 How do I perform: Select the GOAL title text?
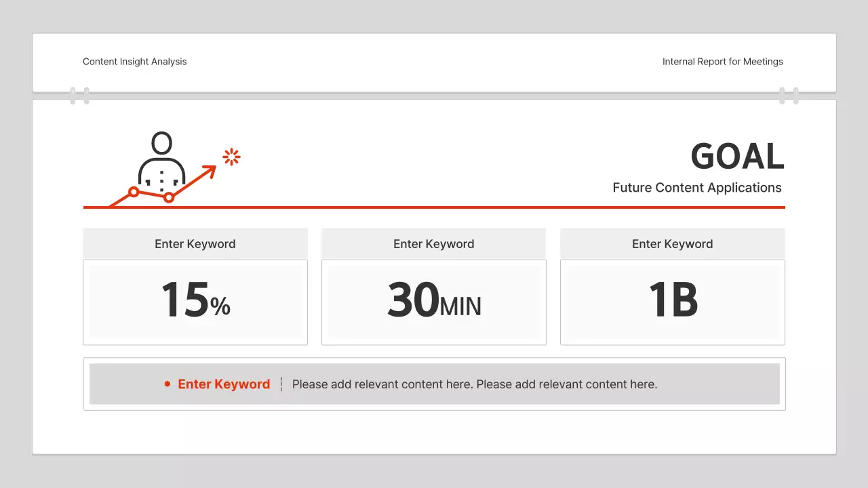pyautogui.click(x=737, y=157)
